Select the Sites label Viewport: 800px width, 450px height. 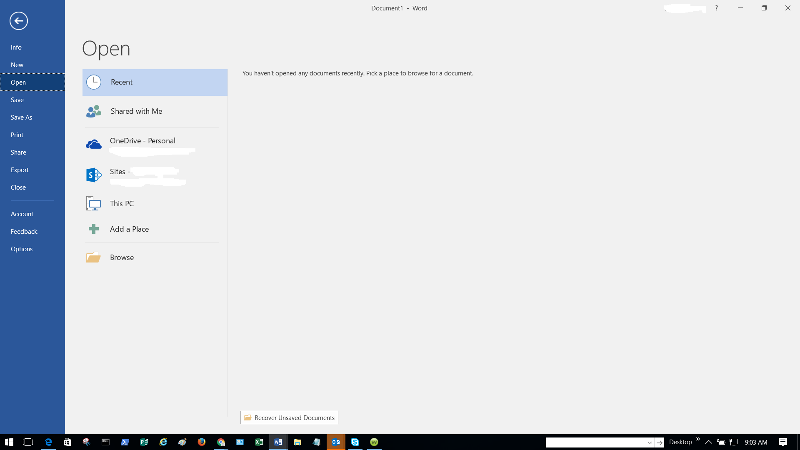(x=117, y=171)
